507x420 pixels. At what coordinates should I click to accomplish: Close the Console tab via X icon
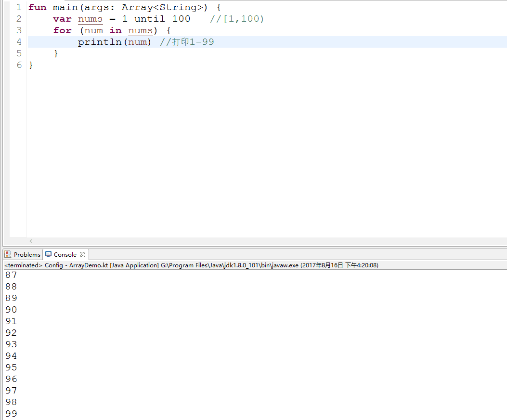[x=83, y=254]
